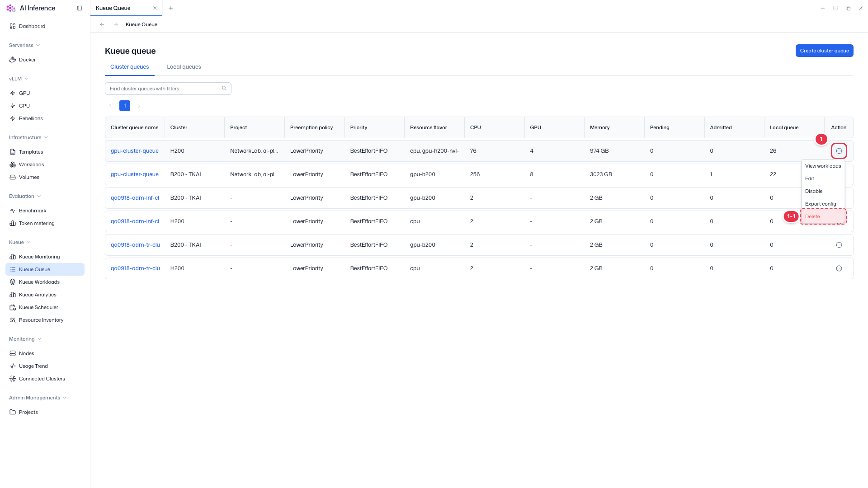Screen dimensions: 868x488
Task: Open the qa0918-adm-inf-cl B200 - TKAI queue link
Action: [x=135, y=198]
